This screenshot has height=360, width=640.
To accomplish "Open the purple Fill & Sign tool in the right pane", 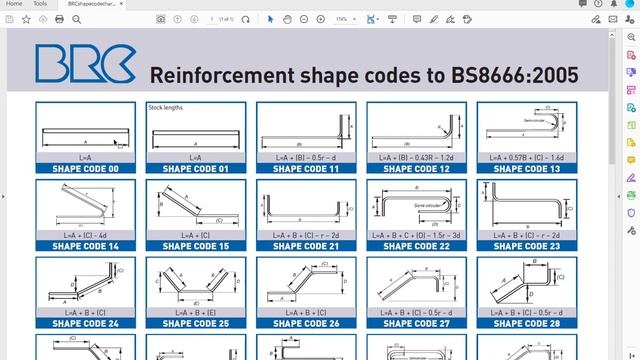I will [x=631, y=178].
